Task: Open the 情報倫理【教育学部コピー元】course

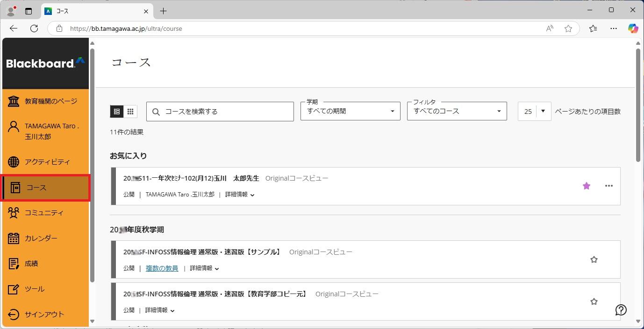Action: pyautogui.click(x=216, y=294)
